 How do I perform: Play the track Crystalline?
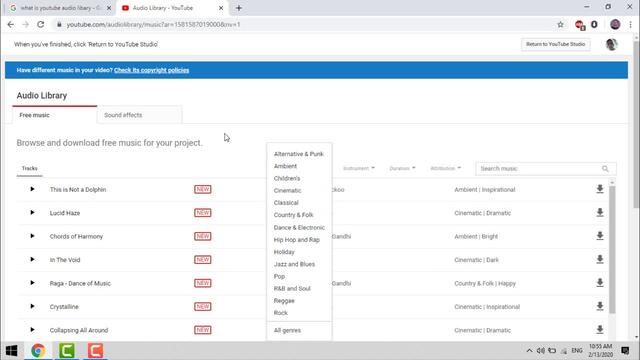[x=32, y=306]
